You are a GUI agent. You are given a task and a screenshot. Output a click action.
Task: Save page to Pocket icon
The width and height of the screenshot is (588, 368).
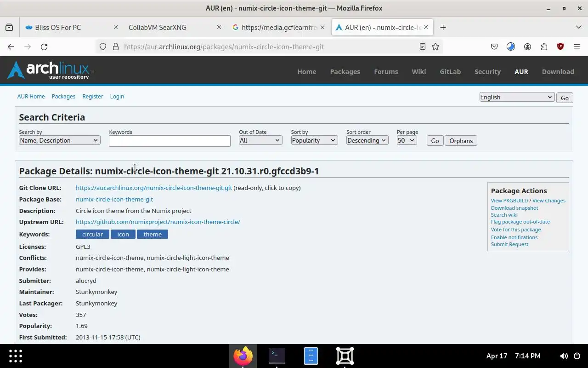pyautogui.click(x=494, y=46)
